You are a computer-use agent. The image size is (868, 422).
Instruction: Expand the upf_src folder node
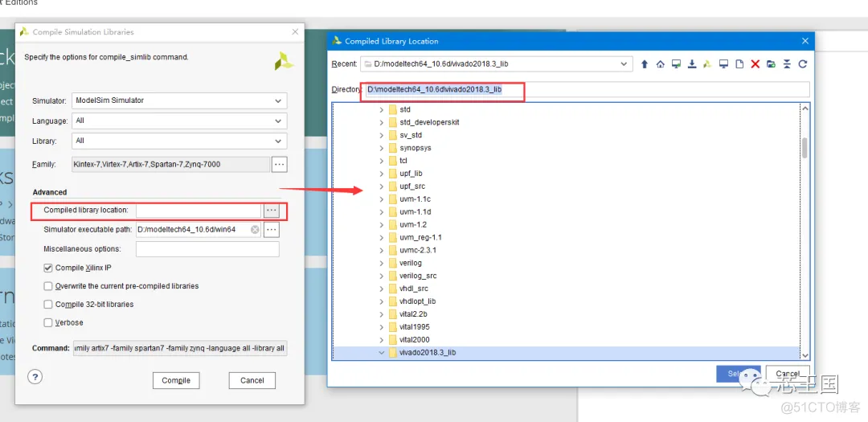click(382, 186)
